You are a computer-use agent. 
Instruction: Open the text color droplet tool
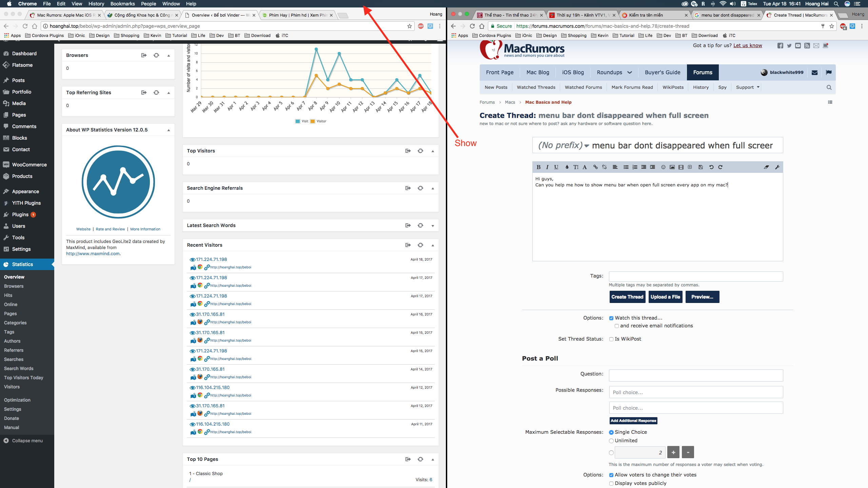coord(567,167)
